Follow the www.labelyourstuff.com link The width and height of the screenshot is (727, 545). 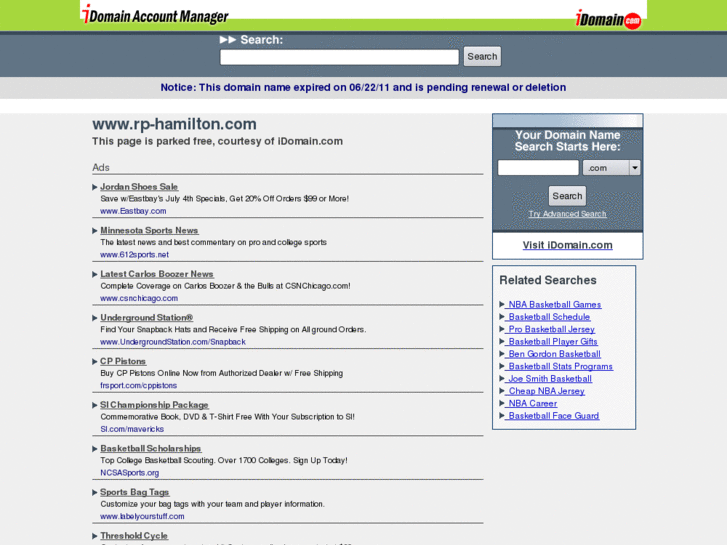click(142, 516)
